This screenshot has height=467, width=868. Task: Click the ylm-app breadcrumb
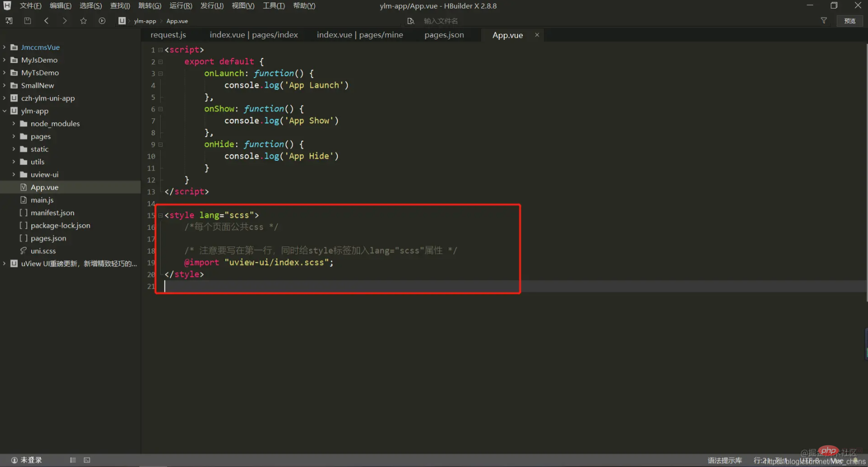coord(145,21)
